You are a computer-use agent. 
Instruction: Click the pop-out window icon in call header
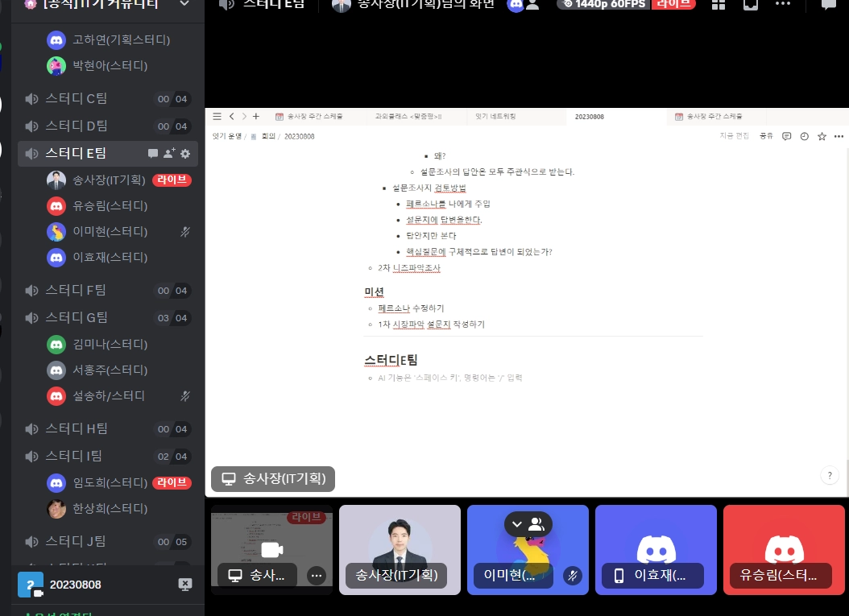(751, 4)
